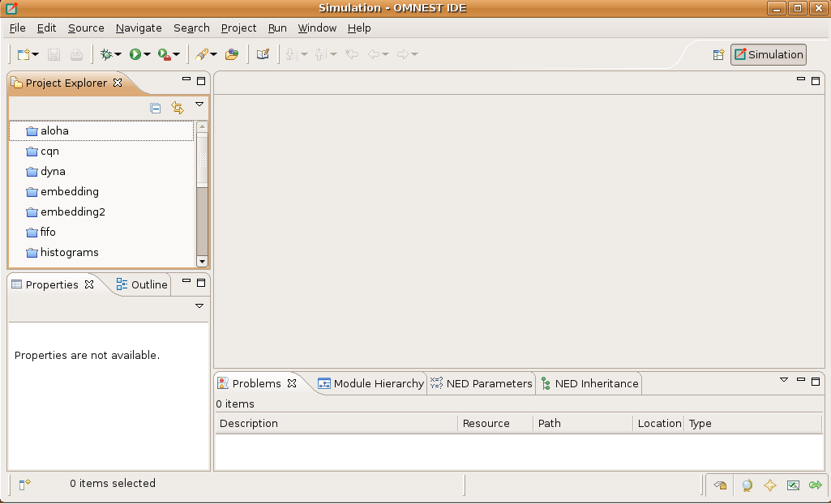Launch Debug with the bug icon
831x504 pixels.
106,54
